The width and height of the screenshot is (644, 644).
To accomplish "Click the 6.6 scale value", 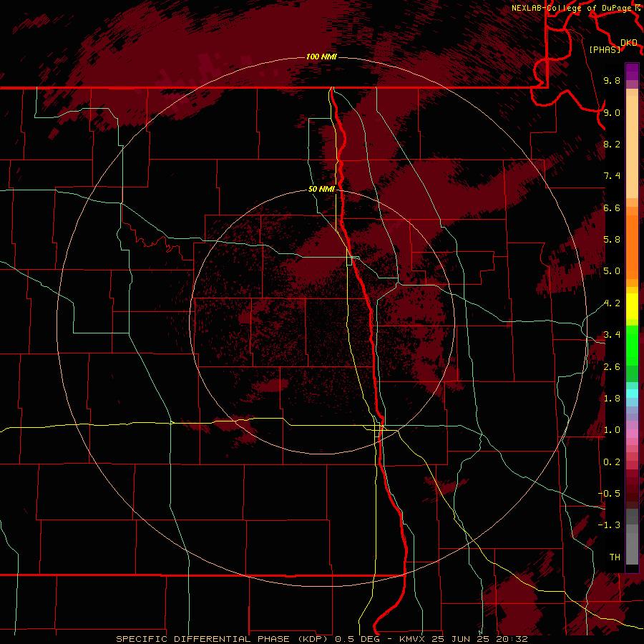I will tap(612, 208).
